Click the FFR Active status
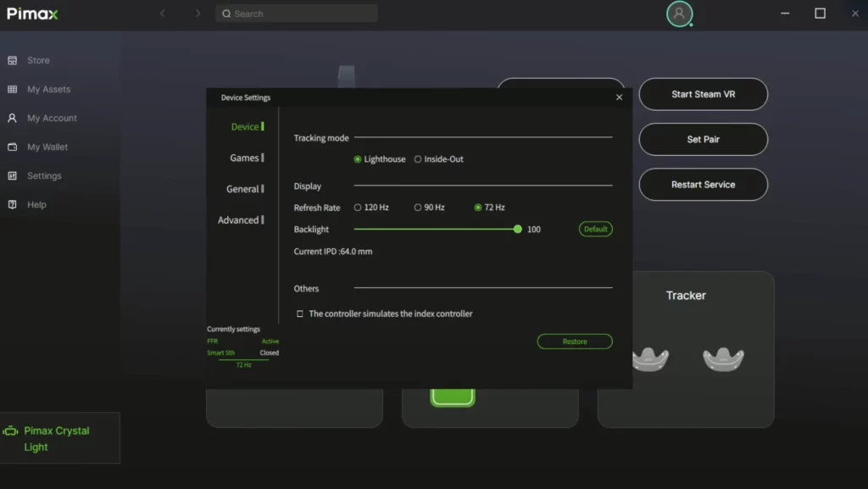The image size is (868, 489). click(x=243, y=342)
